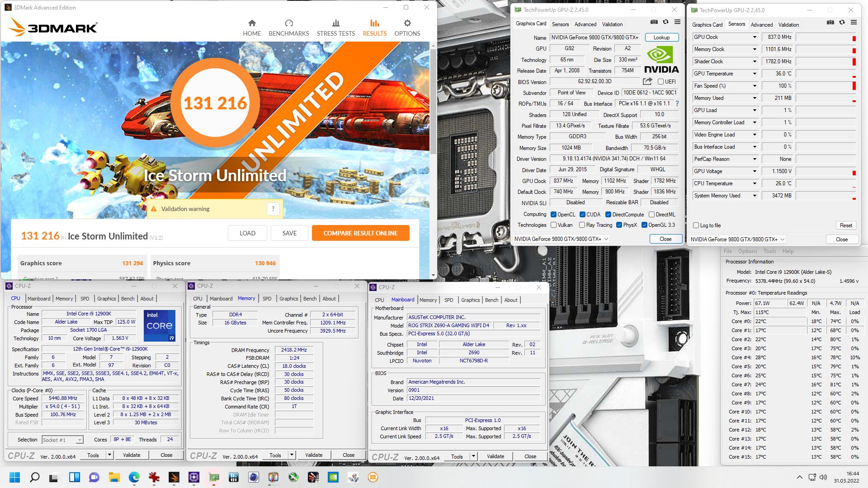The image size is (868, 488).
Task: Click GPU-Z graphics card icon in taskbar
Action: point(214,477)
